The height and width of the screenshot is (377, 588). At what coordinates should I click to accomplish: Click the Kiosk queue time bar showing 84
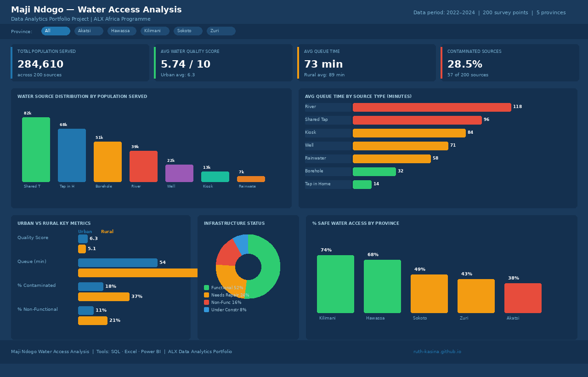coord(409,133)
